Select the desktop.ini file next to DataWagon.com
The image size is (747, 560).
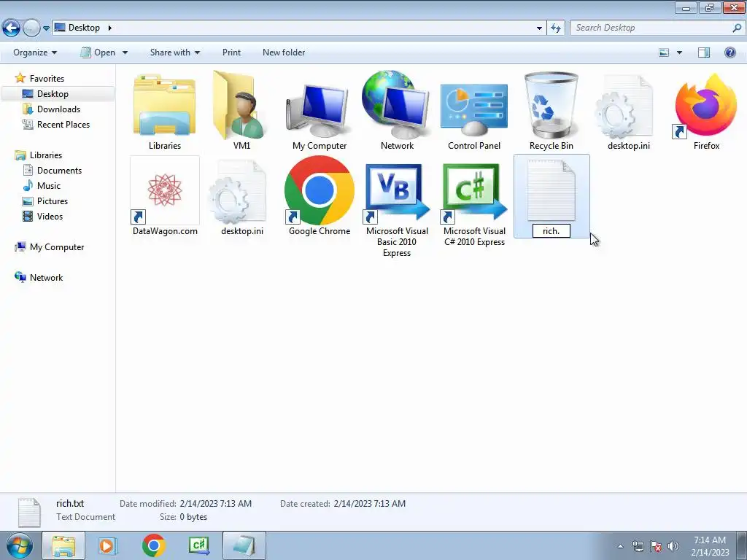coord(239,192)
